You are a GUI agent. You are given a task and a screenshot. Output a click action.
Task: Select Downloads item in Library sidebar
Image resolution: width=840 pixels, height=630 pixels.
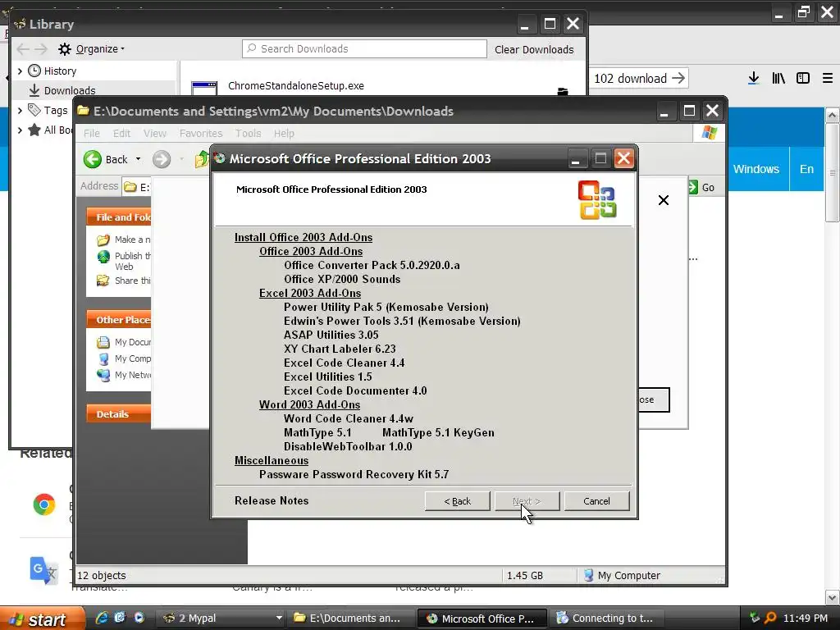tap(94, 89)
